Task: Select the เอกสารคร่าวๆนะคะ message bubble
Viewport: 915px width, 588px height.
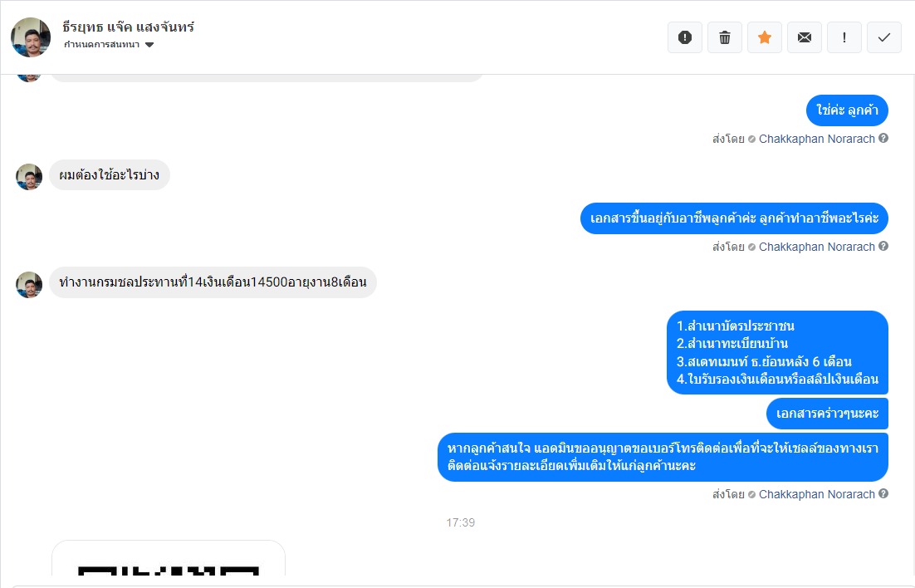Action: [827, 414]
